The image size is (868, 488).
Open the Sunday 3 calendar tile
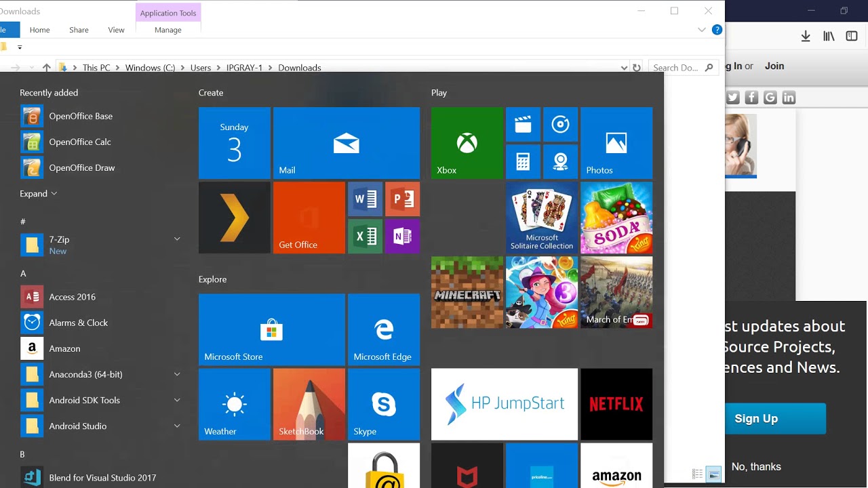pos(235,143)
